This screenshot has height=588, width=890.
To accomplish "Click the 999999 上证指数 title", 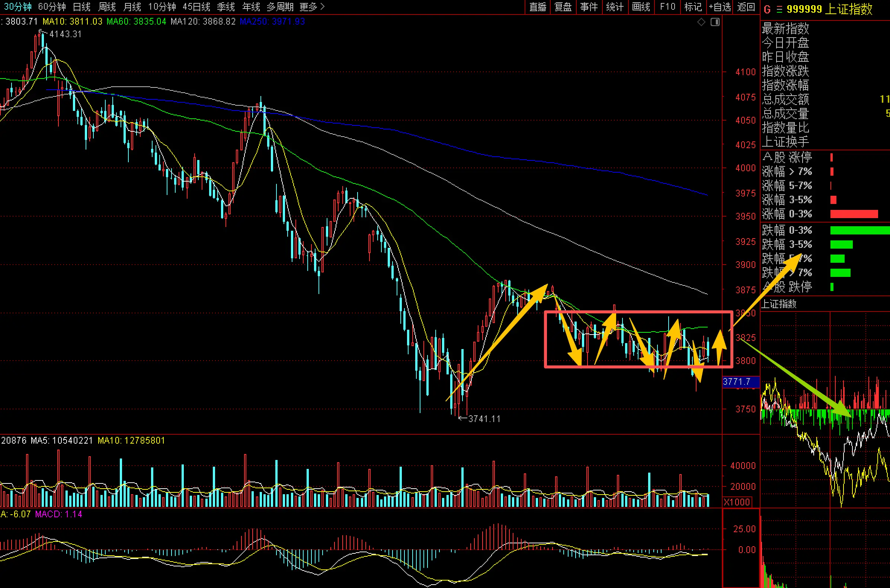I will click(x=829, y=9).
